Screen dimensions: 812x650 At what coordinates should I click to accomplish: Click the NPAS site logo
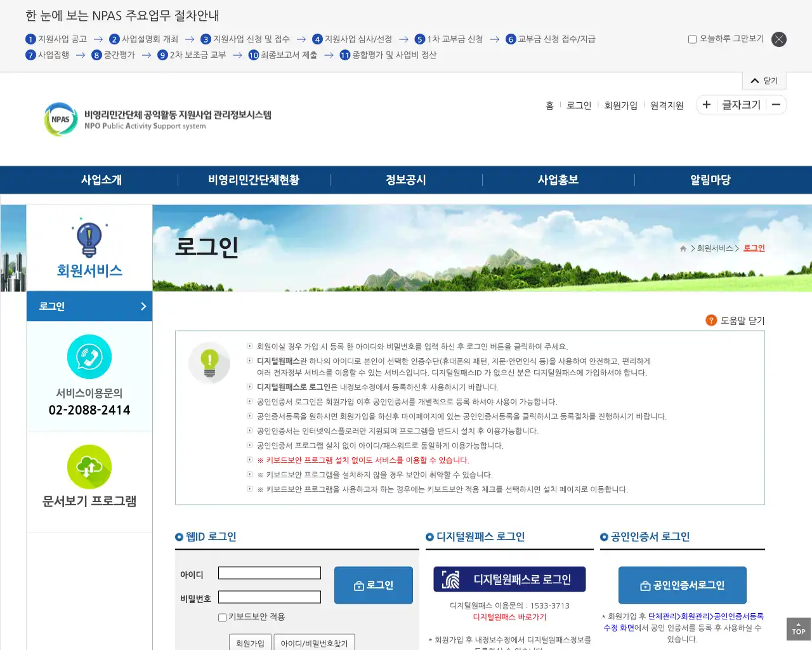point(157,119)
